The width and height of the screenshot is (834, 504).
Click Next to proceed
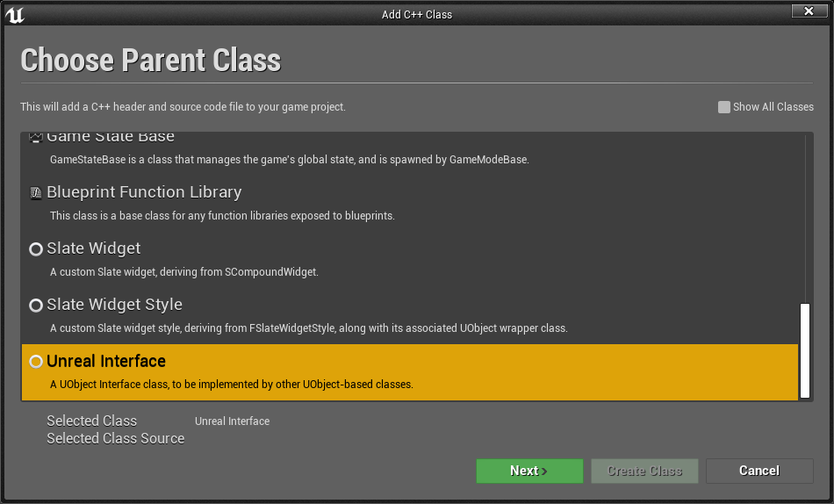[529, 471]
